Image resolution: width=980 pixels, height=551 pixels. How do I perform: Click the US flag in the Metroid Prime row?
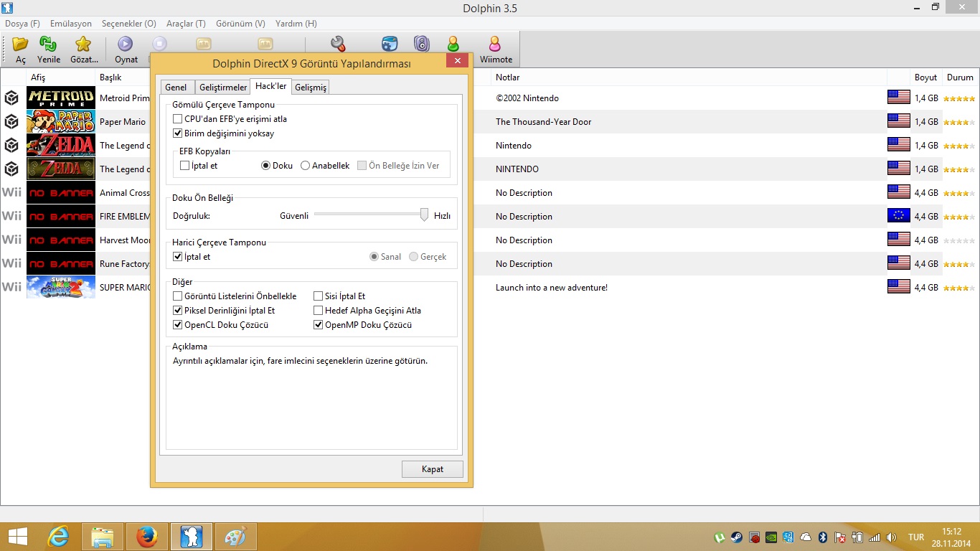(898, 98)
